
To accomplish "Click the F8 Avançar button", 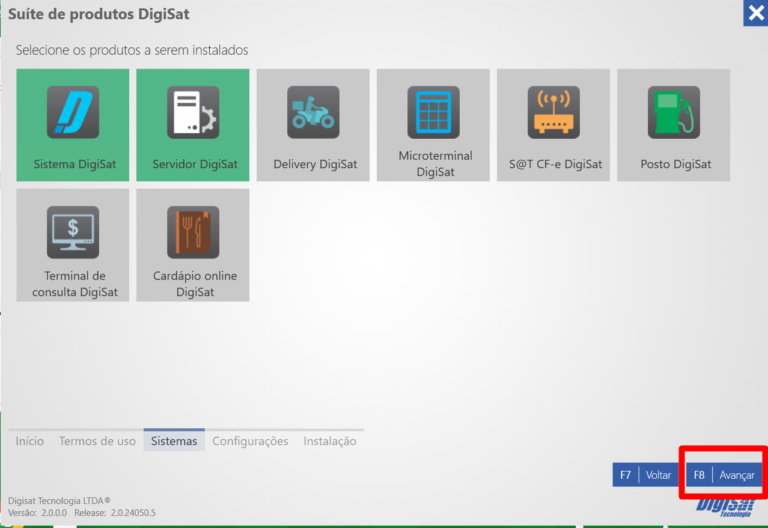I will (724, 475).
